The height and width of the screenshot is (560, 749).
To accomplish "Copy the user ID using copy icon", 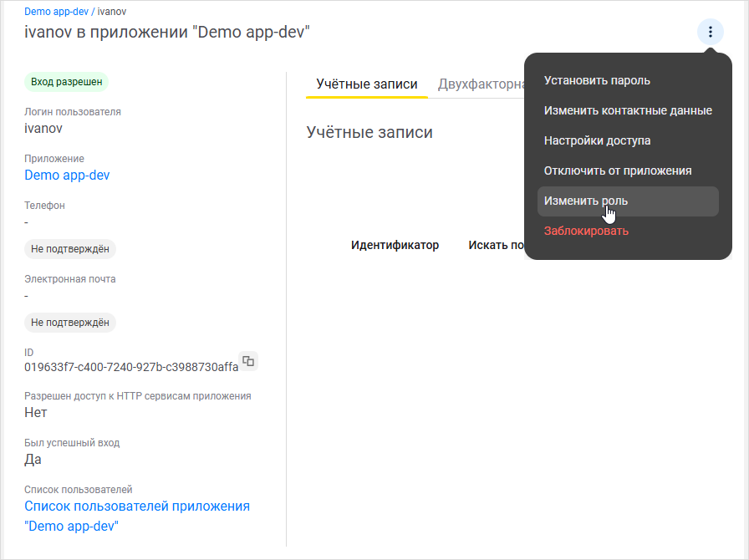I will (x=247, y=360).
